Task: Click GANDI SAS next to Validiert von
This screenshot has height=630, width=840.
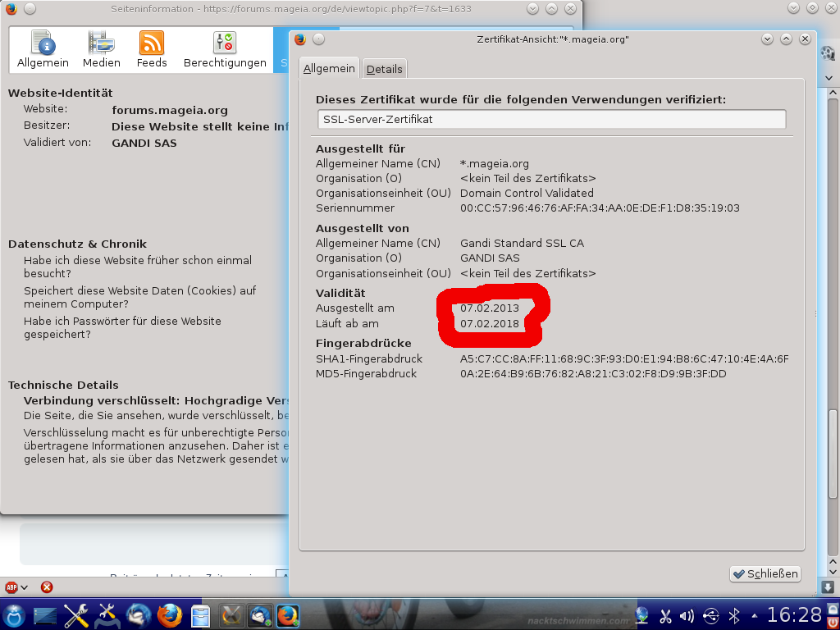Action: coord(144,143)
